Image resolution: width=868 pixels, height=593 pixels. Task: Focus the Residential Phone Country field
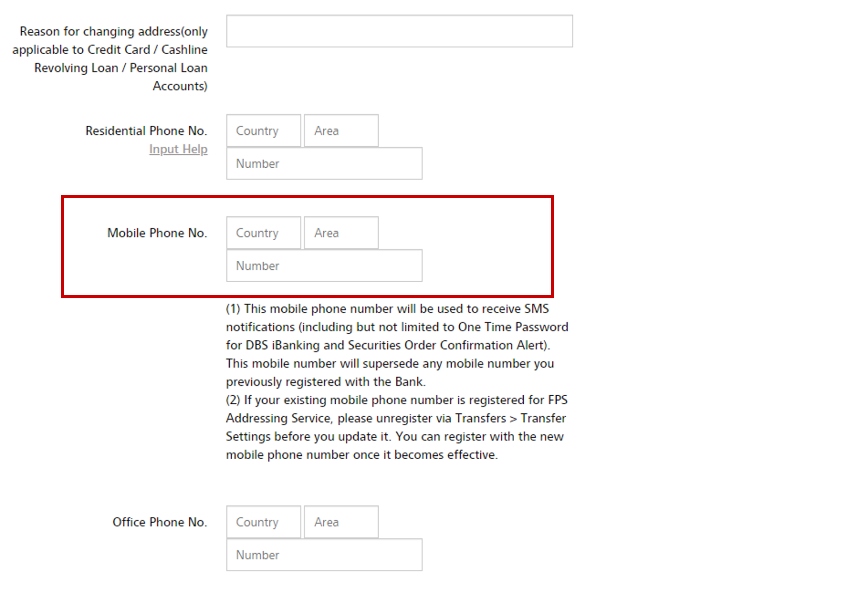tap(263, 131)
